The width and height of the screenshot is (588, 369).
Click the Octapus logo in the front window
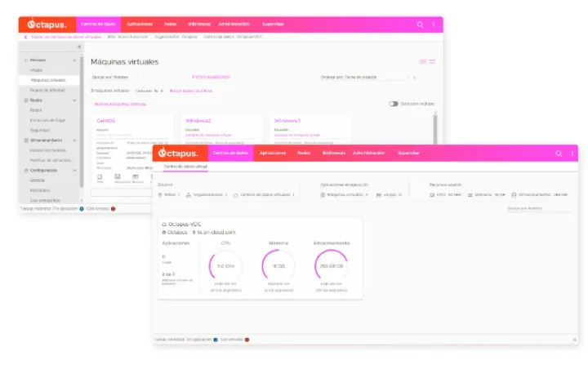[x=180, y=153]
